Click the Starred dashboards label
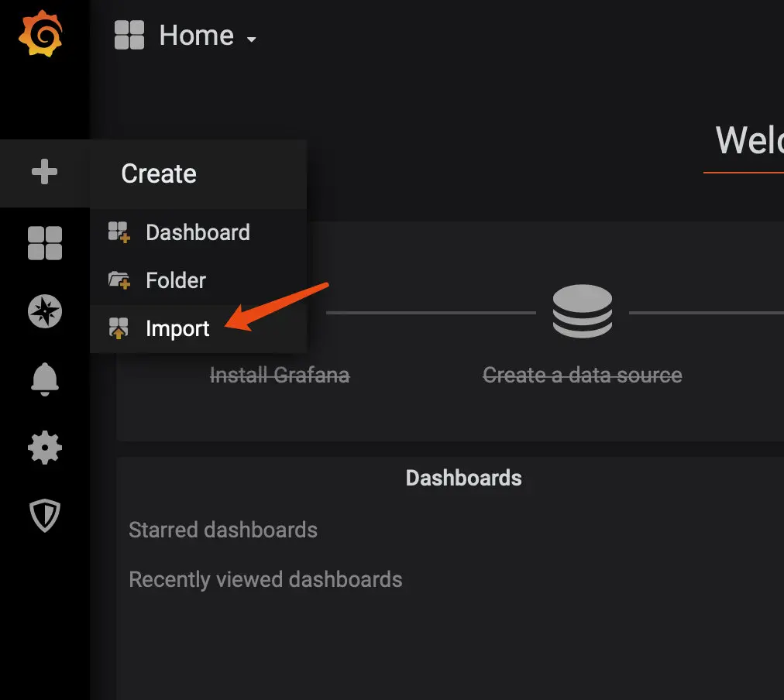The image size is (784, 700). pos(223,530)
